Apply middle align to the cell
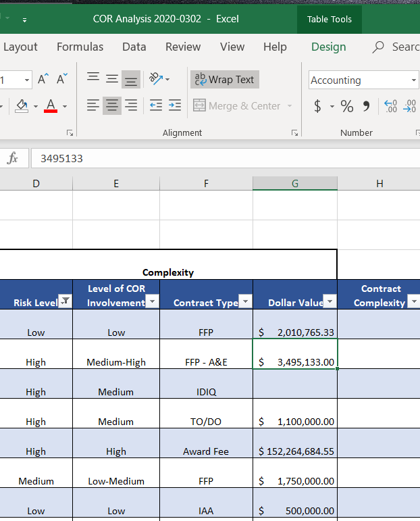 [112, 79]
